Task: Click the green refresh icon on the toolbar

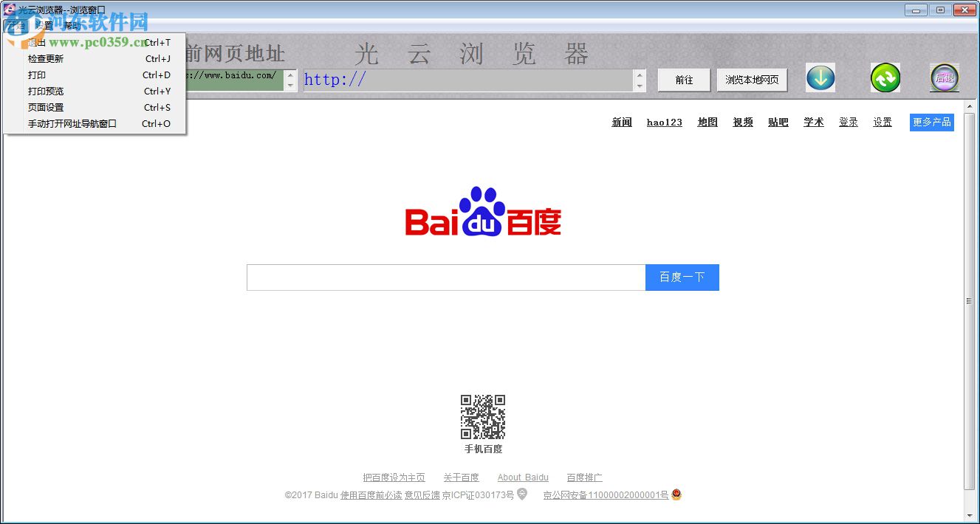Action: pyautogui.click(x=884, y=77)
